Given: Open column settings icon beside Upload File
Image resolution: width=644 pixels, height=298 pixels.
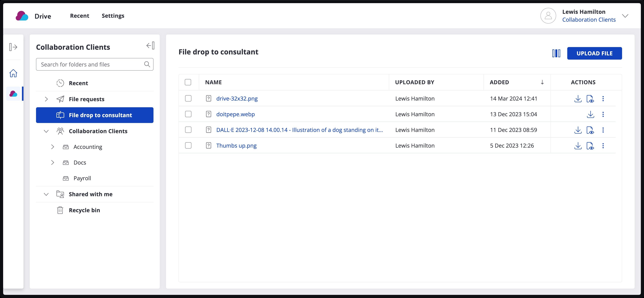Looking at the screenshot, I should pos(556,53).
